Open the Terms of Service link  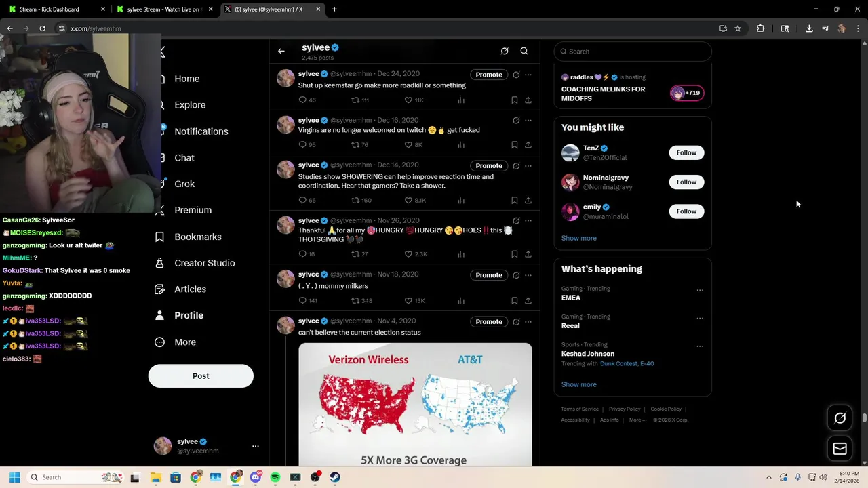pos(580,409)
